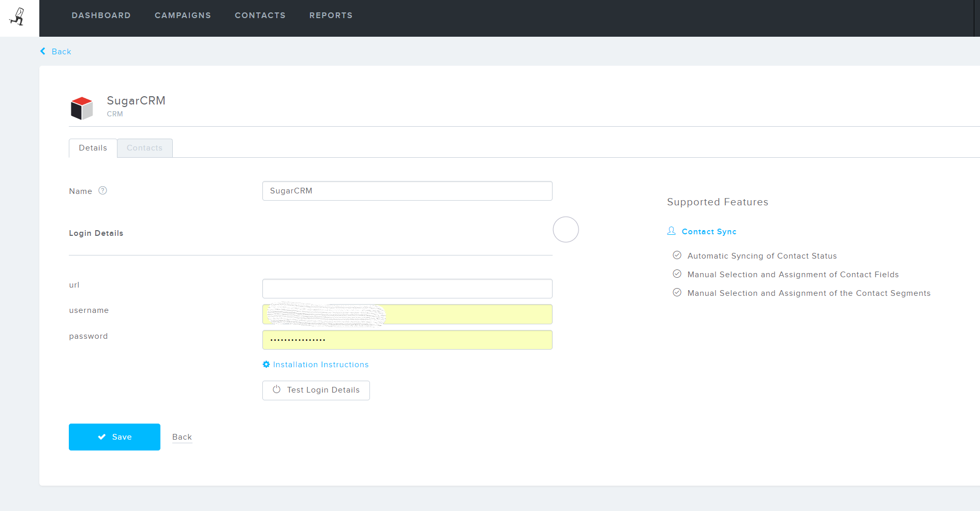Click 'Automatic Syncing of Contact Status' text

click(x=762, y=256)
